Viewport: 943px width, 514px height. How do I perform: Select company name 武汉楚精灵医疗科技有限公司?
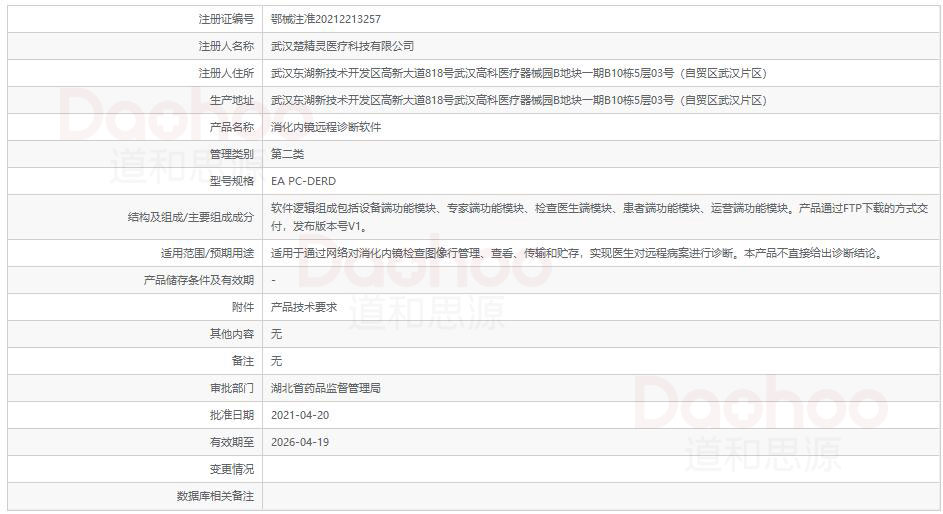point(342,46)
